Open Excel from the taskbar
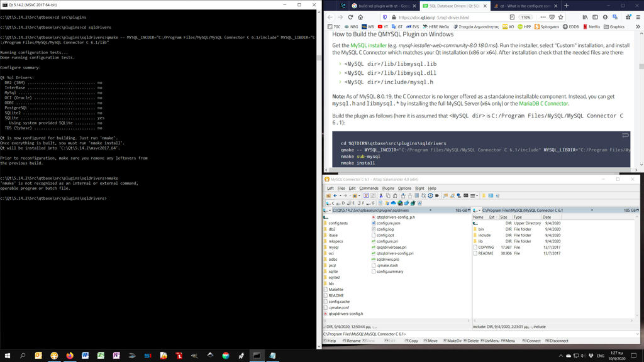 coord(101,356)
